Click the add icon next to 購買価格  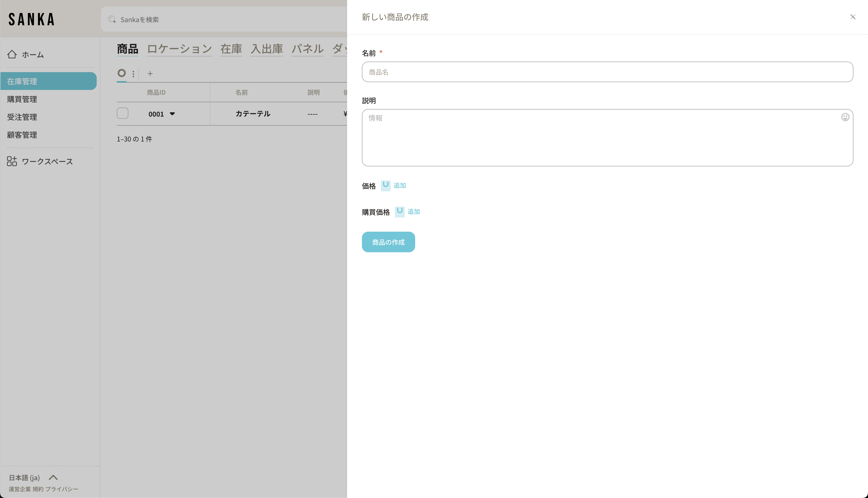coord(400,212)
